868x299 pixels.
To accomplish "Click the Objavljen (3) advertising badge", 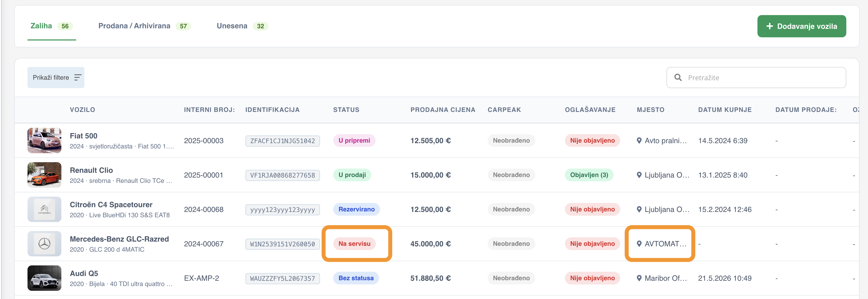I will tap(589, 175).
